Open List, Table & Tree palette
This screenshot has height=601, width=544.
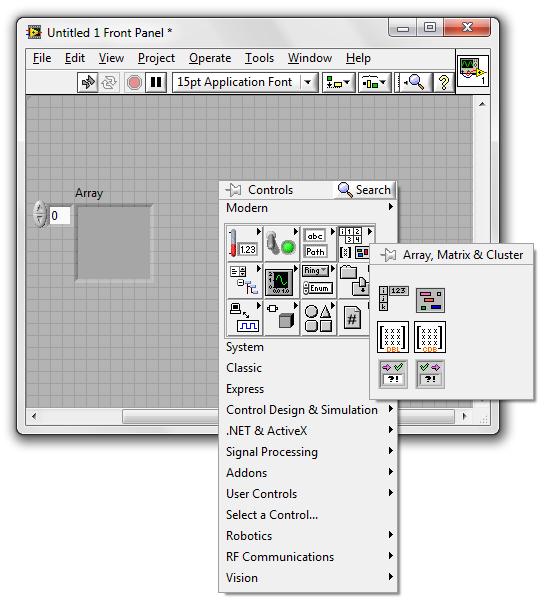(244, 281)
